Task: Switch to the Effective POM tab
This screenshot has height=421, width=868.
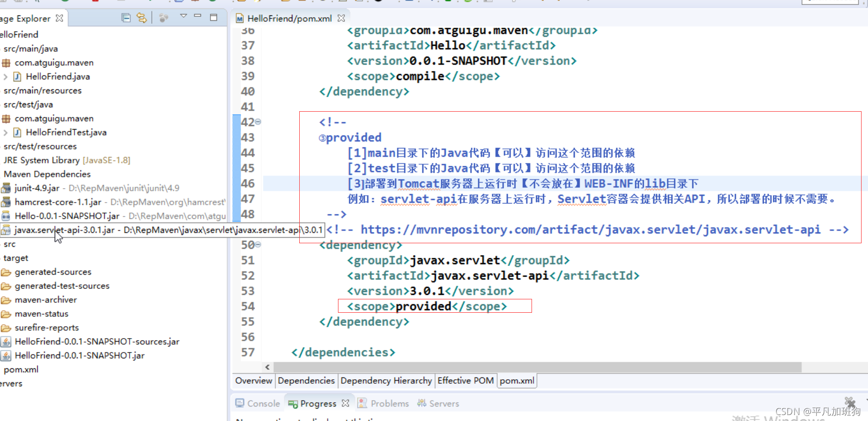Action: click(466, 380)
